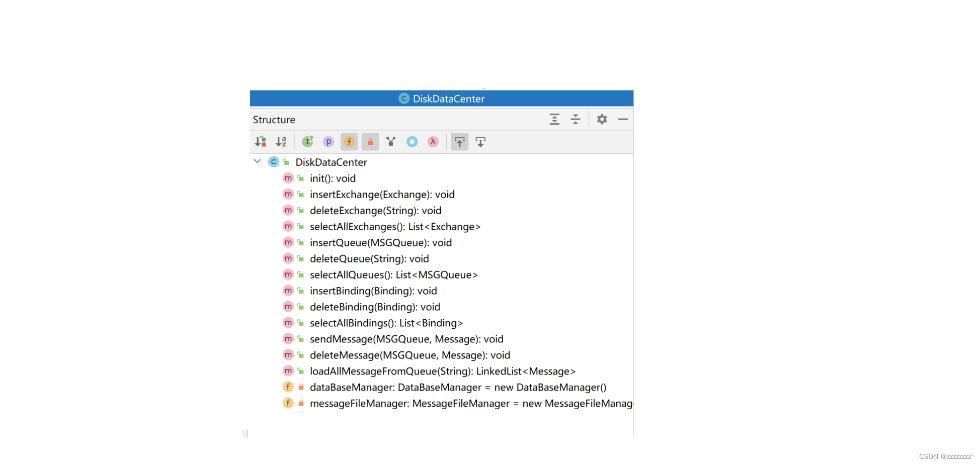The width and height of the screenshot is (980, 464).
Task: Click method icon beside insertExchange
Action: [x=288, y=194]
